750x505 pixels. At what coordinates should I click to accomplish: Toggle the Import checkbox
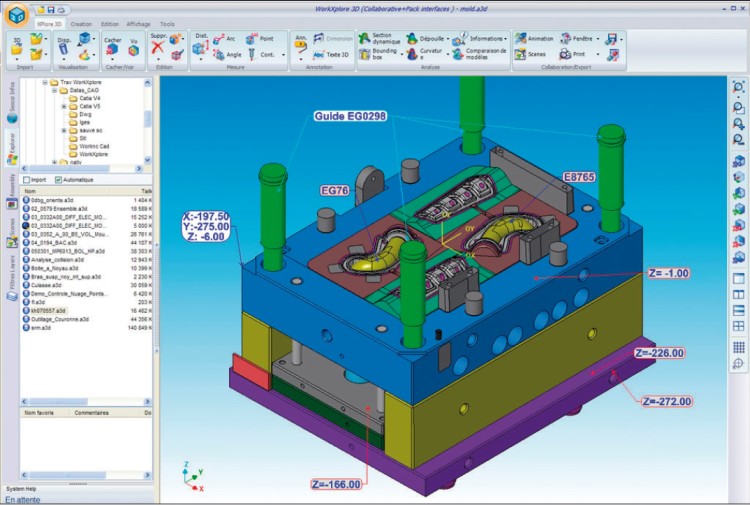[x=26, y=180]
